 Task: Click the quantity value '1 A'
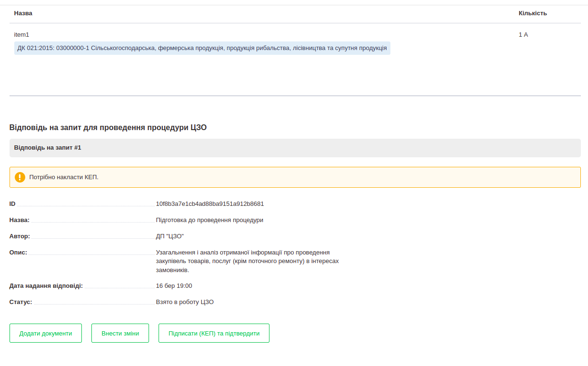coord(523,35)
